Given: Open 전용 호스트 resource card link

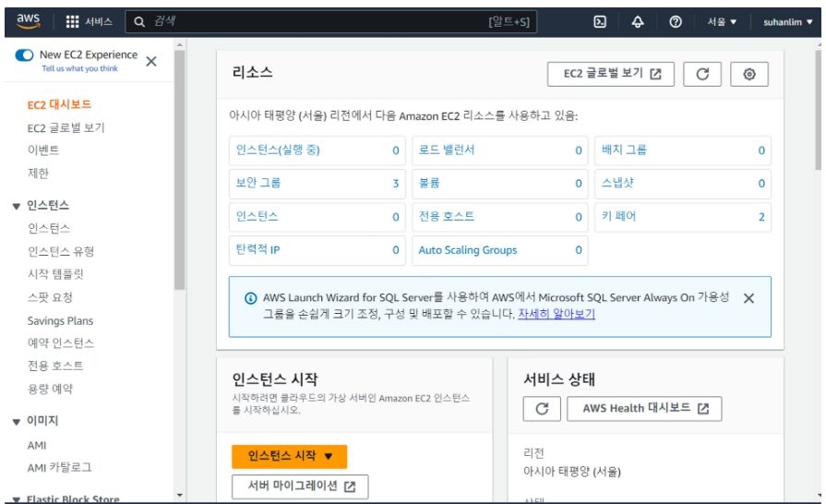Looking at the screenshot, I should [446, 216].
